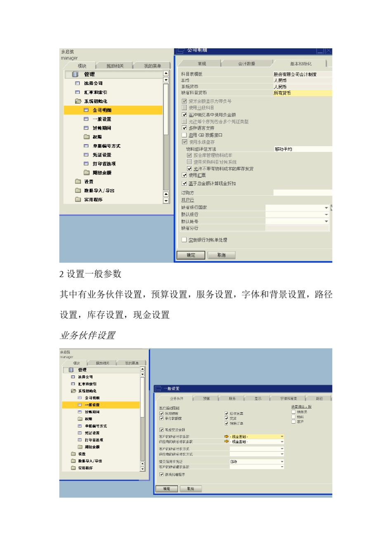Open the 预算 tab in 一般设置 window
The width and height of the screenshot is (392, 555).
[206, 398]
